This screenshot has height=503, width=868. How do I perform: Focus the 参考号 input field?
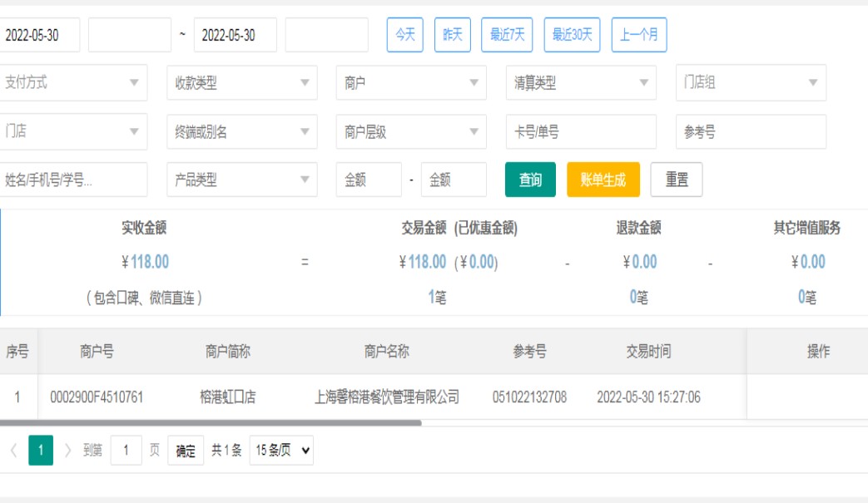(751, 131)
